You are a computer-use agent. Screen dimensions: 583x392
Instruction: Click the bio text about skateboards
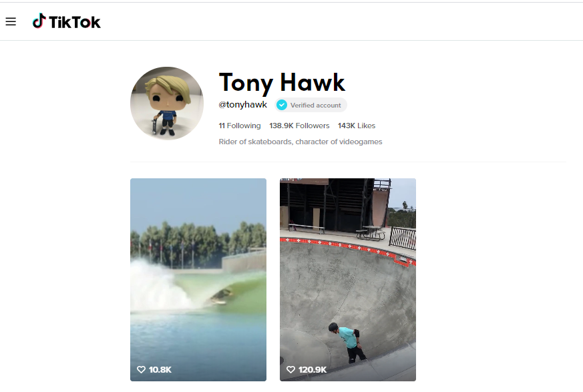click(x=301, y=142)
